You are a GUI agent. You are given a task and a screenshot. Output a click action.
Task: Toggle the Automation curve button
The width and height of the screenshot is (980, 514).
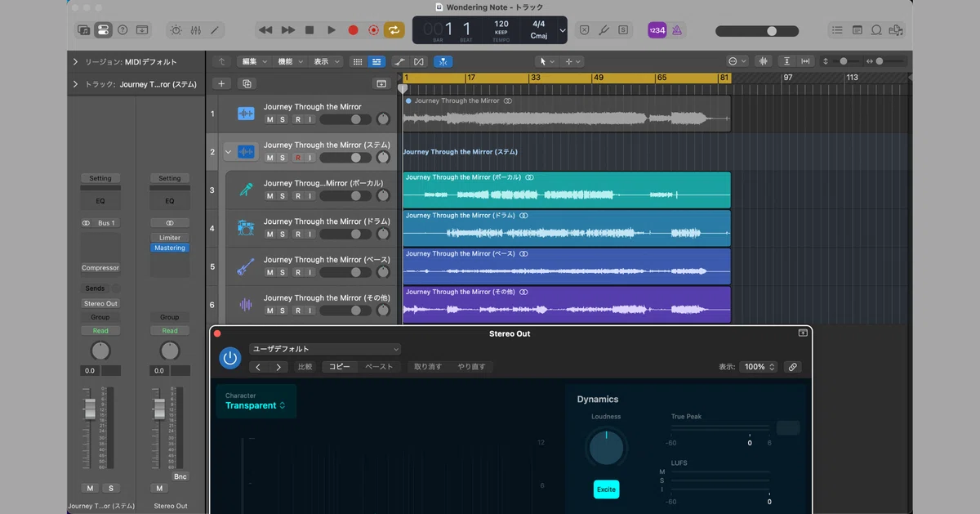tap(399, 61)
